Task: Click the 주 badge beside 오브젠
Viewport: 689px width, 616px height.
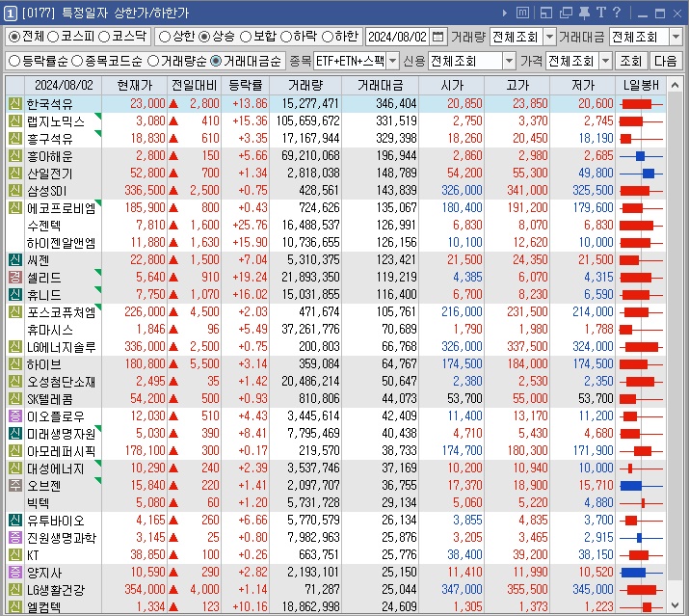Action: pos(15,486)
